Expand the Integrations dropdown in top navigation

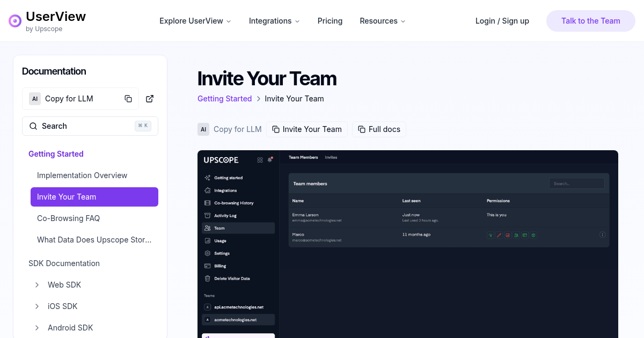pos(274,21)
